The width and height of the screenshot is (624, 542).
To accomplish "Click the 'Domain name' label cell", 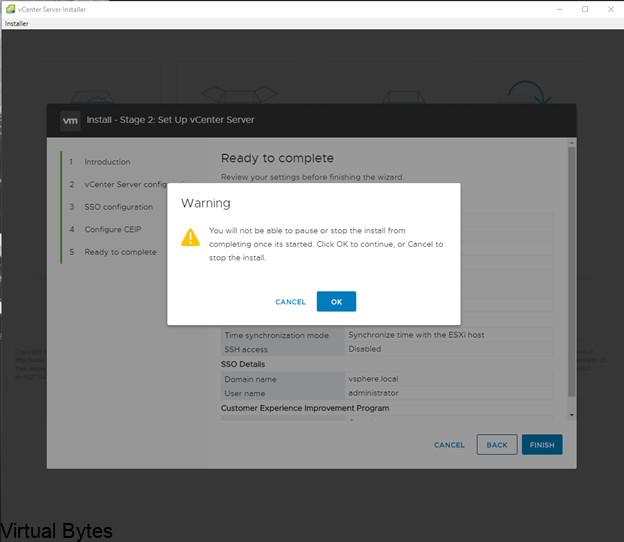I will (x=283, y=379).
